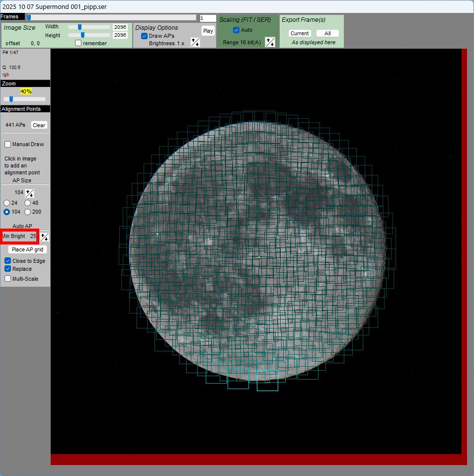Screen dimensions: 474x476
Task: Select AP size 48 radio button
Action: pyautogui.click(x=28, y=203)
